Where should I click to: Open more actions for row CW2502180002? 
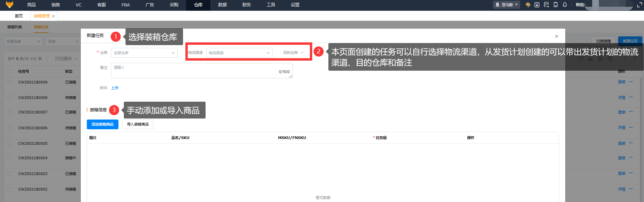click(631, 189)
